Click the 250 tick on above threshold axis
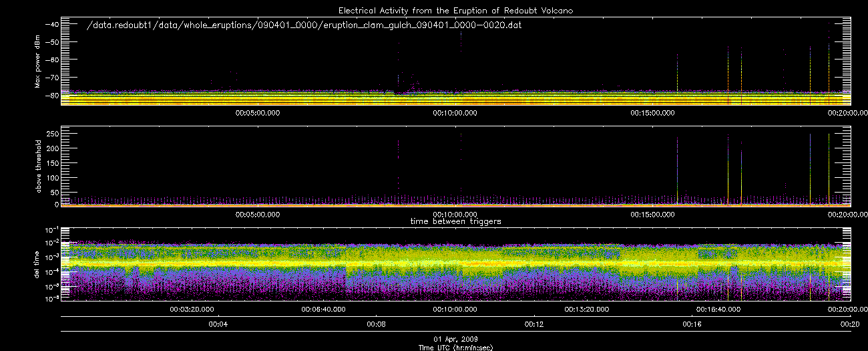The height and width of the screenshot is (351, 868). pos(52,134)
